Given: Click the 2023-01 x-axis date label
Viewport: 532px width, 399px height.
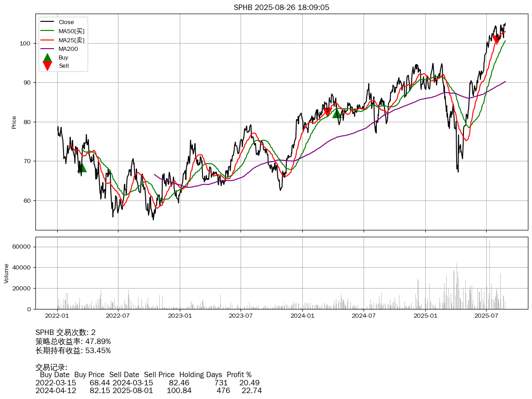Looking at the screenshot, I should 180,315.
